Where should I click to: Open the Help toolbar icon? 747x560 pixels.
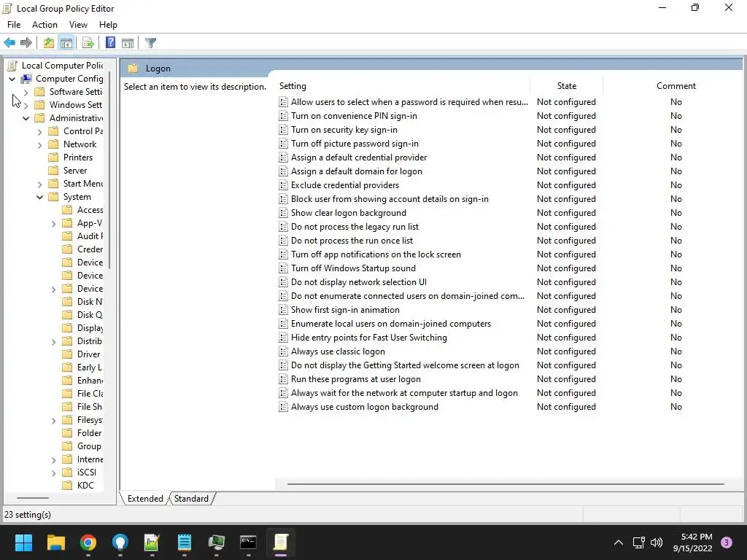[x=110, y=43]
